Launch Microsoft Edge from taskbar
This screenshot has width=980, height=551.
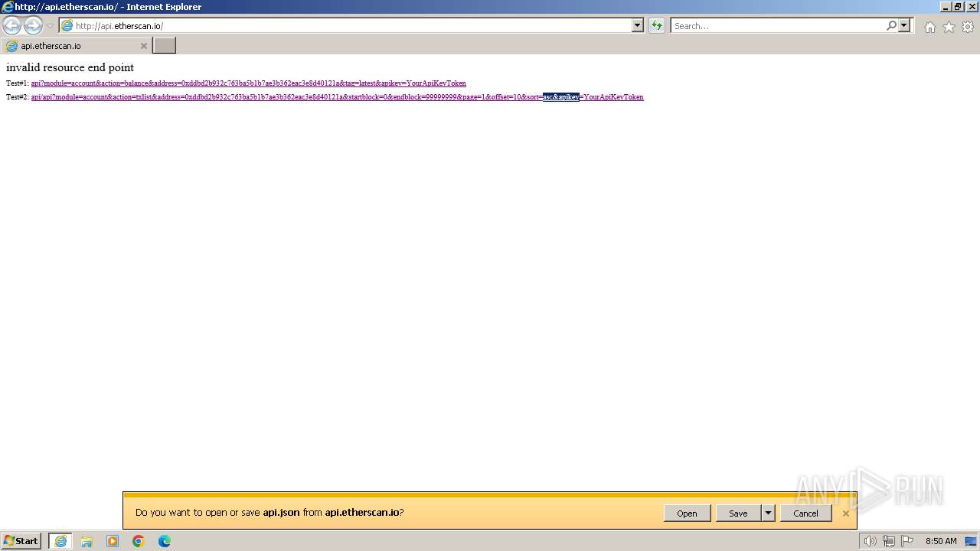tap(165, 541)
